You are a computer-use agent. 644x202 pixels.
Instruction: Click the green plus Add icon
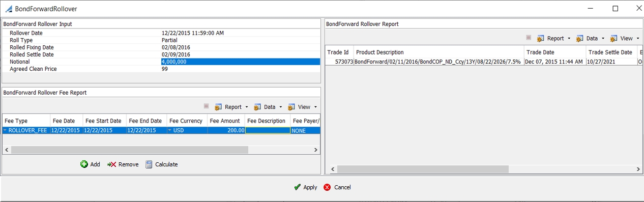84,164
